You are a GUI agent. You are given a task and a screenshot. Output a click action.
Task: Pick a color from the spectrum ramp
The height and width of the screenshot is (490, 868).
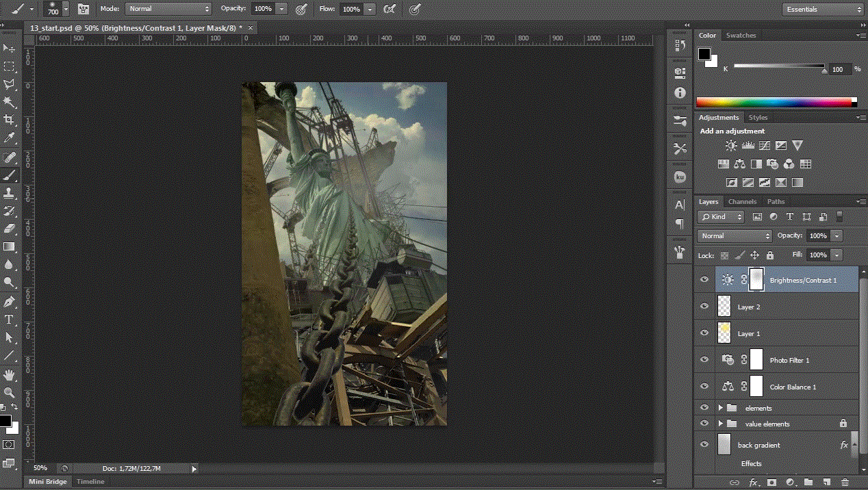point(776,102)
